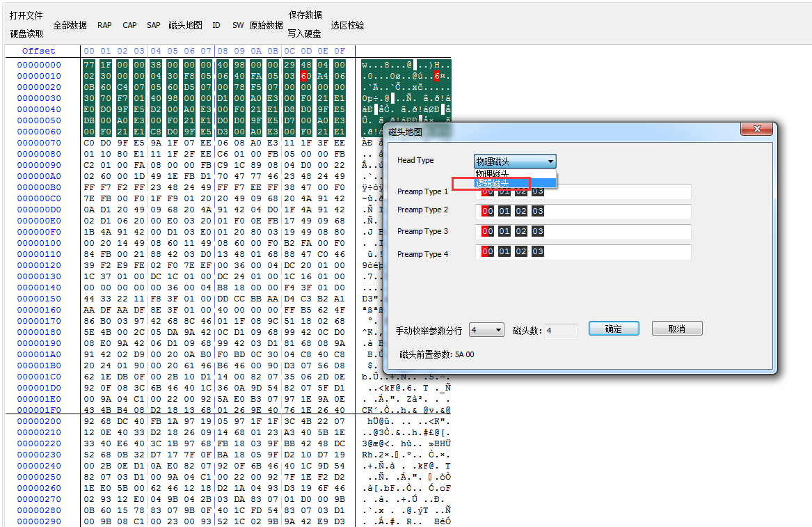The height and width of the screenshot is (527, 812).
Task: Show 原始数据 view
Action: 266,25
